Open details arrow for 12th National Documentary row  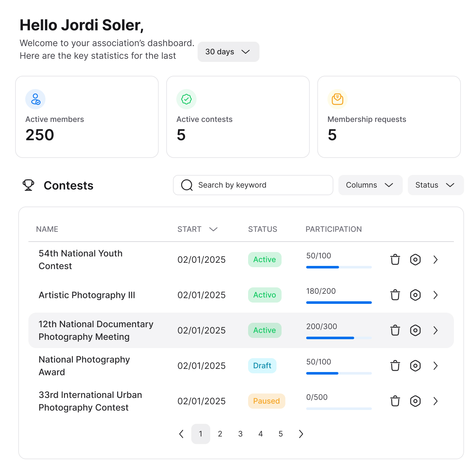point(435,330)
